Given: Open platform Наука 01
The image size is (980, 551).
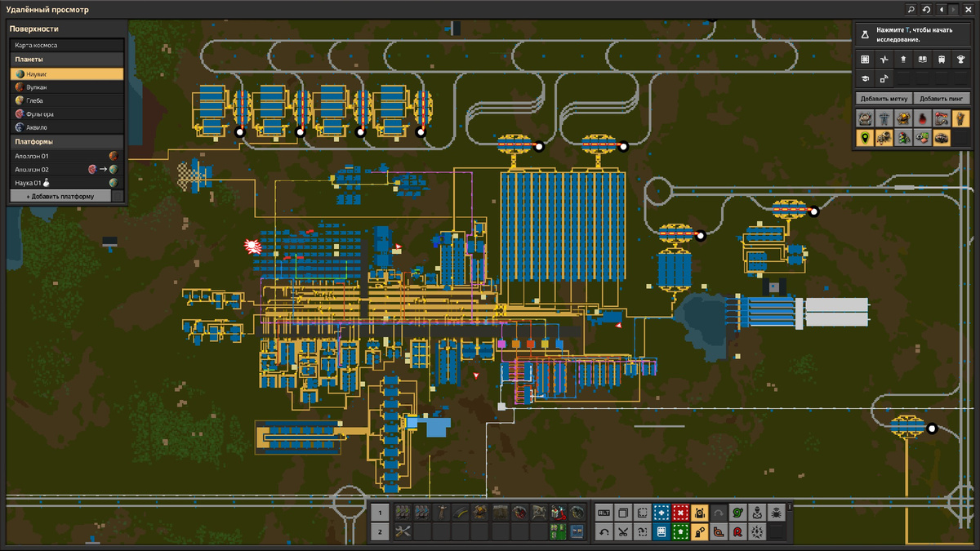Looking at the screenshot, I should 67,183.
